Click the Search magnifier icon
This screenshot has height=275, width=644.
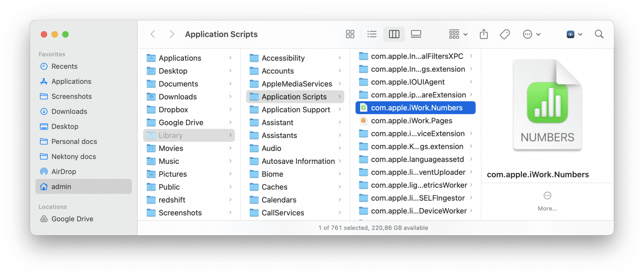(x=599, y=34)
